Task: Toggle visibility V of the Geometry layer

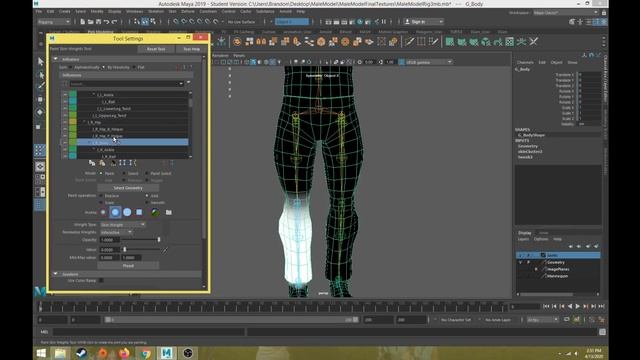Action: tap(520, 262)
